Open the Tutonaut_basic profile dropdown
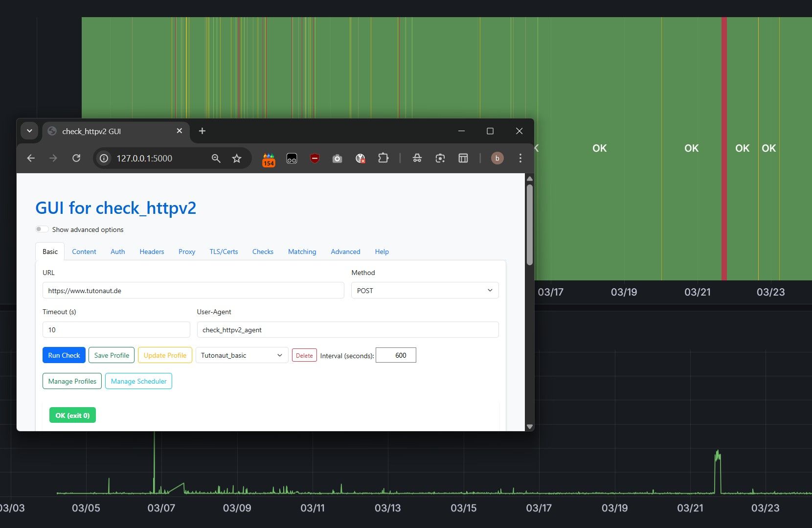This screenshot has width=812, height=528. 242,356
